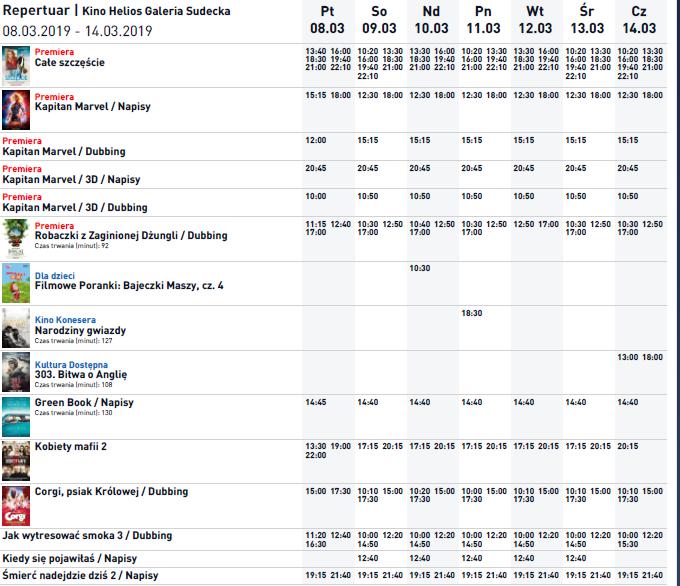
Task: Click Premiera label above Całe szczęście
Action: click(54, 52)
